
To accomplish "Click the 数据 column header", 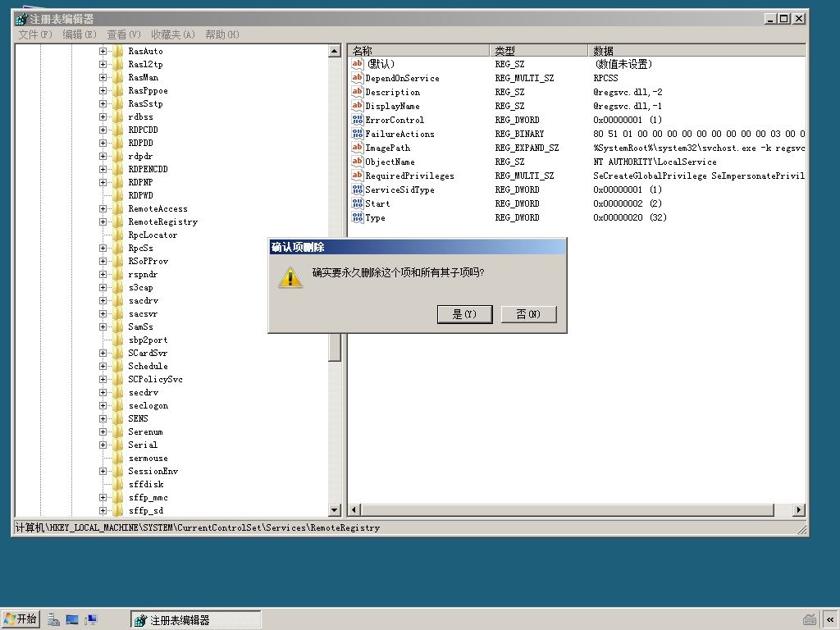I will [x=697, y=51].
